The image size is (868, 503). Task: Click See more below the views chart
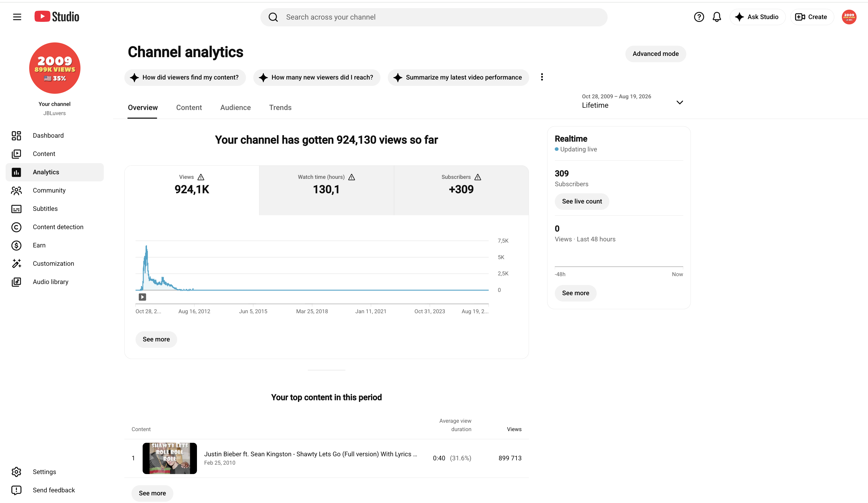coord(156,339)
